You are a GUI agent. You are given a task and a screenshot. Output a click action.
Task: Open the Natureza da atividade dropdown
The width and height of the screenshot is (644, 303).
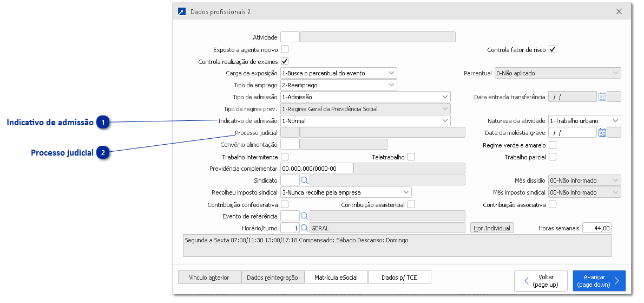coord(616,121)
